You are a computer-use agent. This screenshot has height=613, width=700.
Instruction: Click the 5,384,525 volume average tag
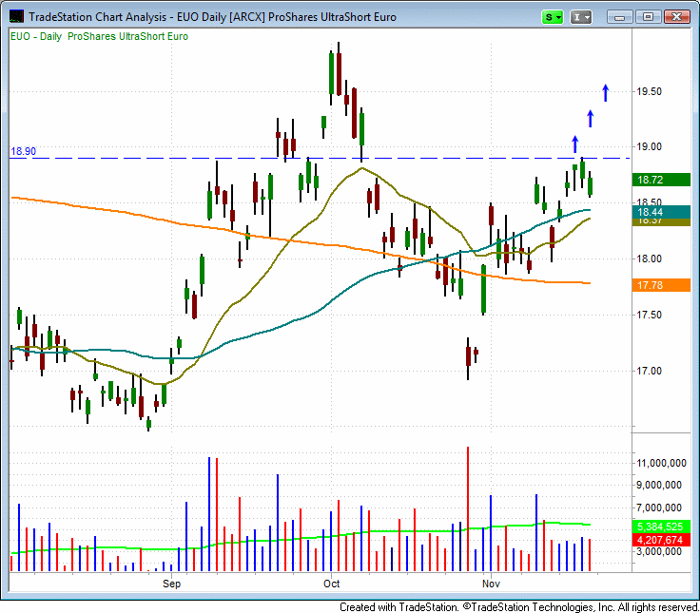[x=661, y=527]
